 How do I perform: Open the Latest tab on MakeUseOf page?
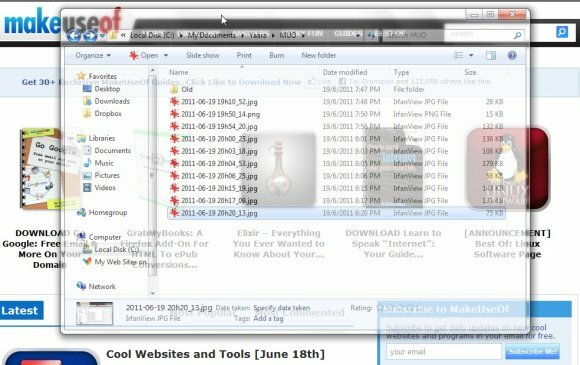(x=21, y=311)
